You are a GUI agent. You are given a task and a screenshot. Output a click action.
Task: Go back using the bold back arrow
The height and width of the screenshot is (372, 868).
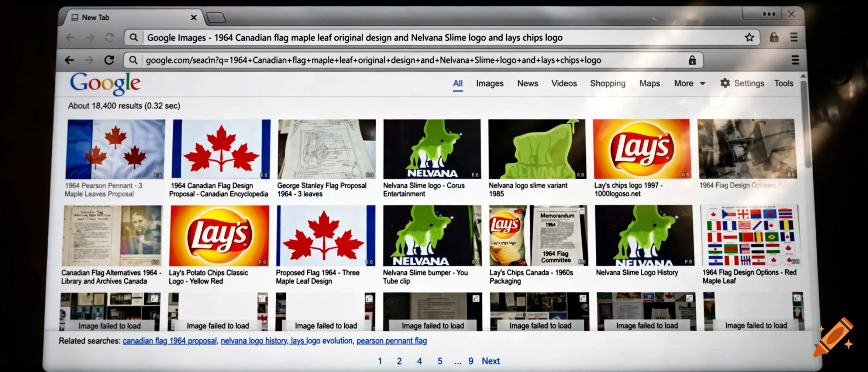point(69,60)
